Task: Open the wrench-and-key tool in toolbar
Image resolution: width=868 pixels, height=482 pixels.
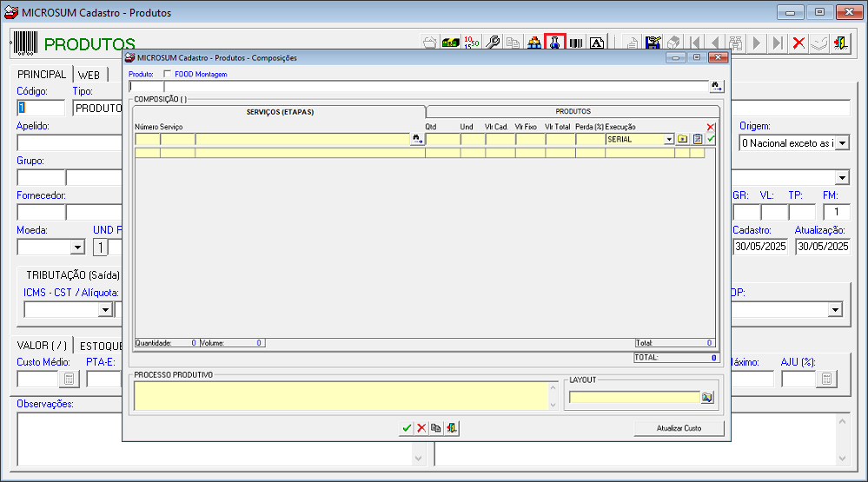Action: [493, 43]
